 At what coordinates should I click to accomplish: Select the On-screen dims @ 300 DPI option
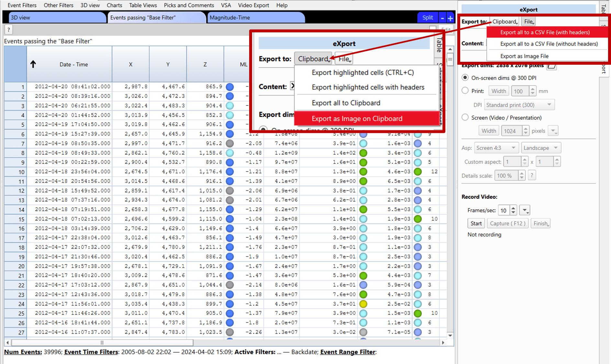pos(465,78)
